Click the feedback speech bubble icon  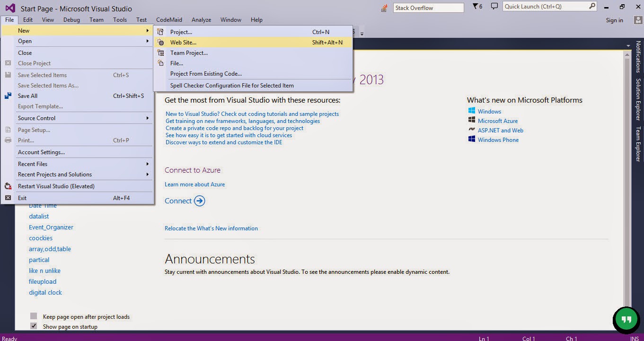(x=494, y=6)
